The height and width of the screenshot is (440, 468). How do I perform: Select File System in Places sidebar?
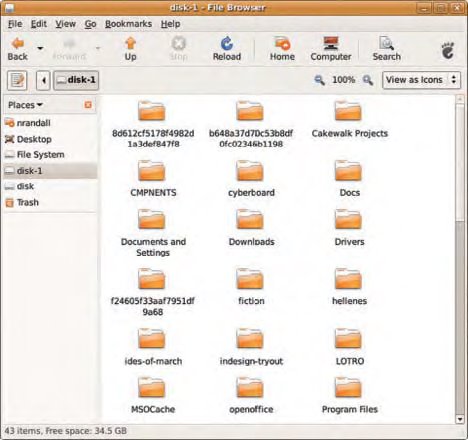pyautogui.click(x=50, y=155)
